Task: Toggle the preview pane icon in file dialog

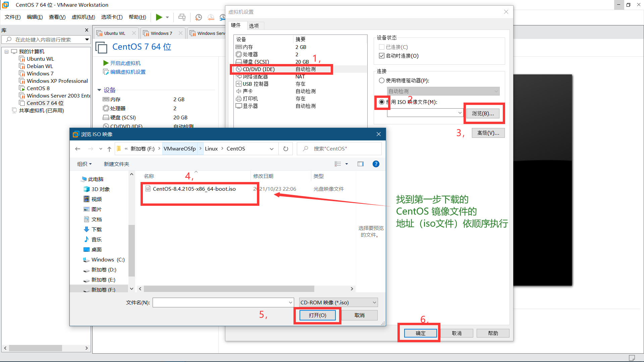Action: (361, 164)
